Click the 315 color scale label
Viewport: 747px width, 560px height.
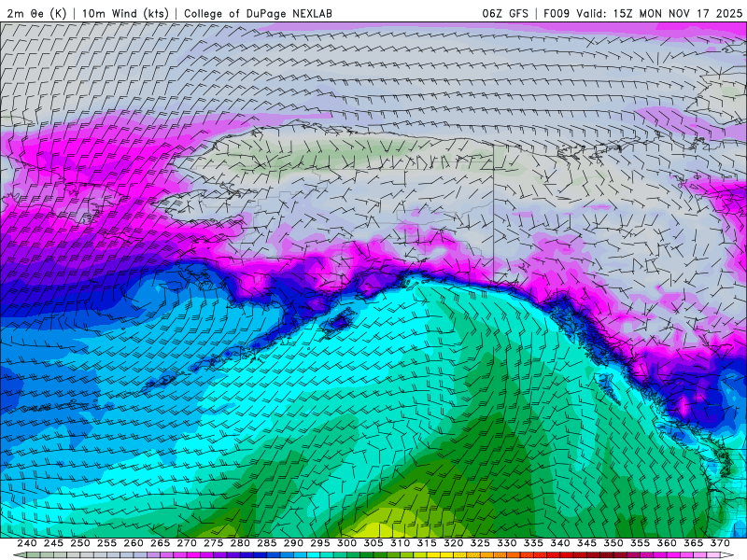click(x=427, y=543)
